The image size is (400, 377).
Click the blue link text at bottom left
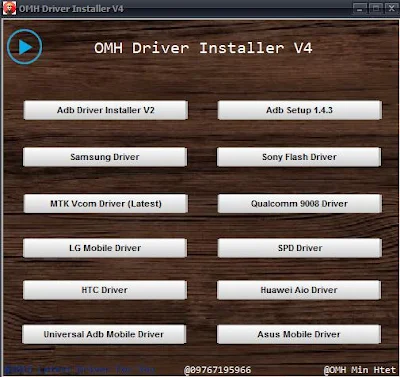(80, 370)
